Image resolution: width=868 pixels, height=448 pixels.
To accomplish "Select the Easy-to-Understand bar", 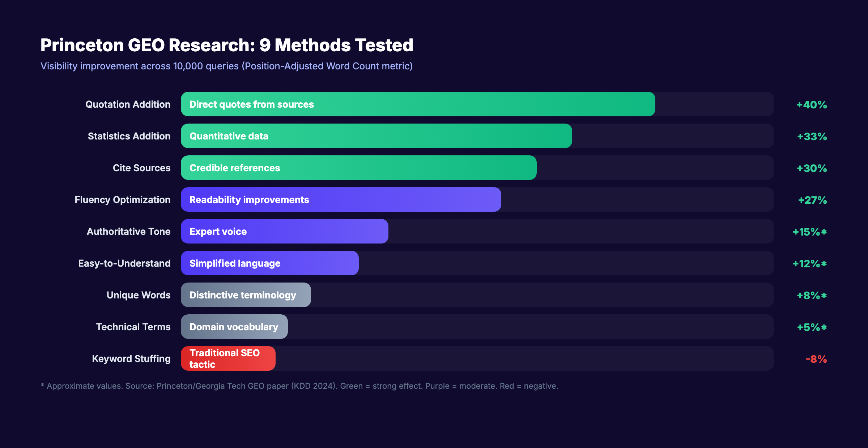I will [x=269, y=263].
